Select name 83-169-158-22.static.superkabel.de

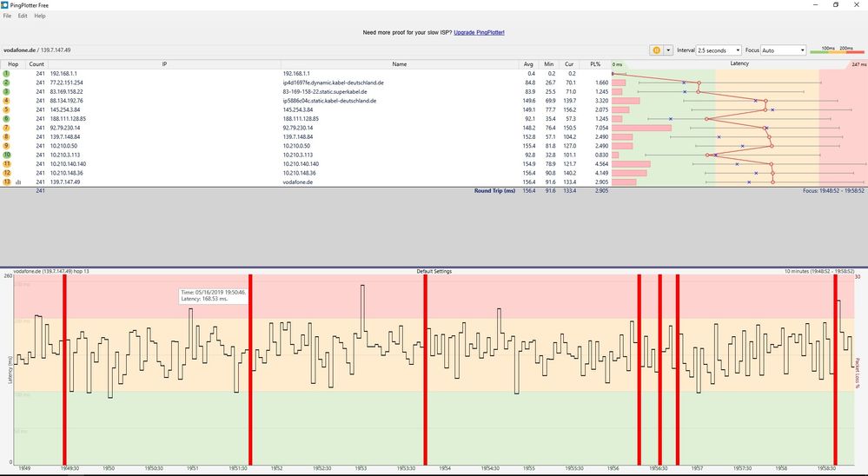[325, 91]
